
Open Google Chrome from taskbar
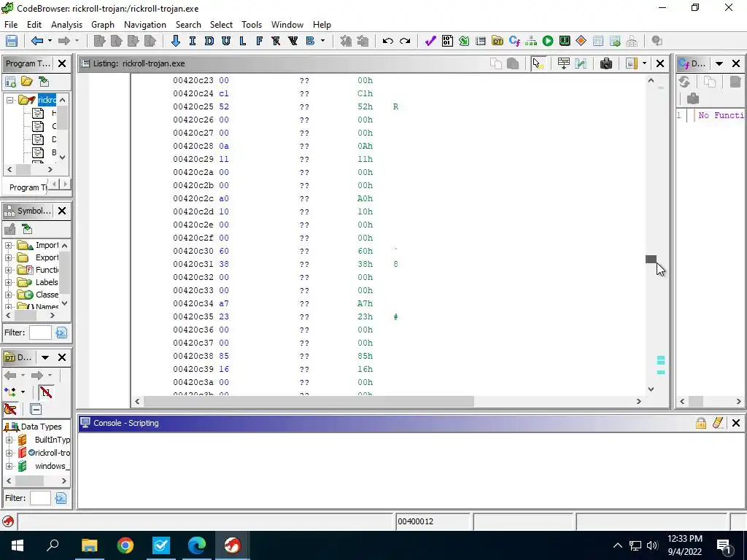(x=125, y=545)
